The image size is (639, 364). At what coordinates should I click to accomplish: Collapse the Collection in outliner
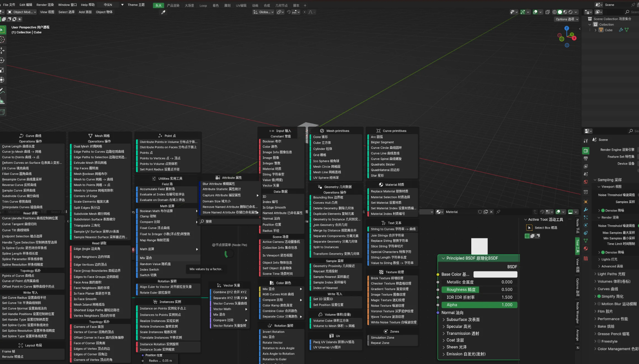590,25
